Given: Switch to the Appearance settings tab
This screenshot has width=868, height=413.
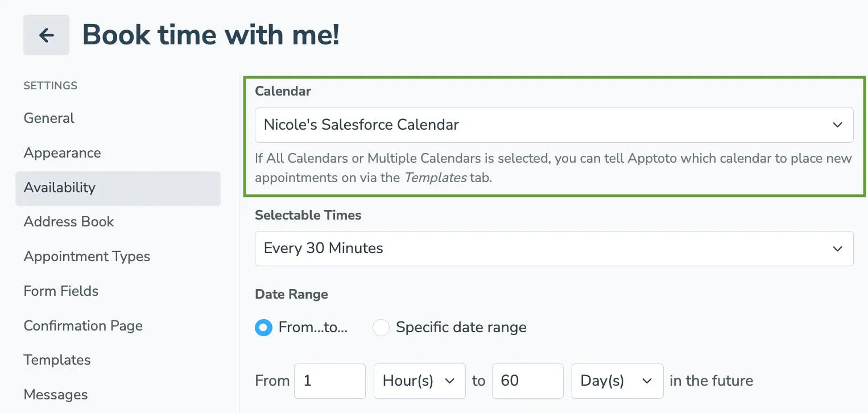Looking at the screenshot, I should pos(62,152).
